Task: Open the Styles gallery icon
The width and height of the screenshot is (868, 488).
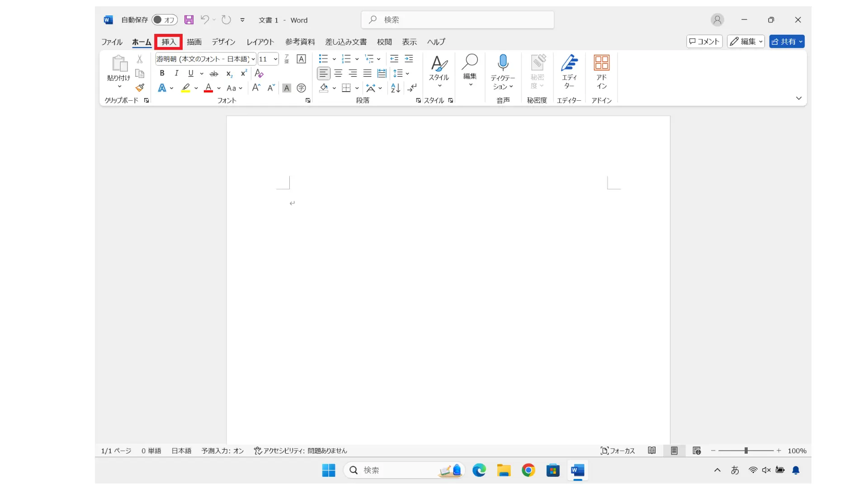Action: coord(439,63)
